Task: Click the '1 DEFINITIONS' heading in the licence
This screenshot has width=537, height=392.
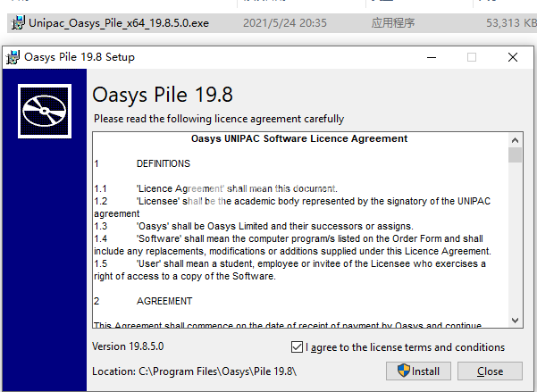Action: [142, 163]
